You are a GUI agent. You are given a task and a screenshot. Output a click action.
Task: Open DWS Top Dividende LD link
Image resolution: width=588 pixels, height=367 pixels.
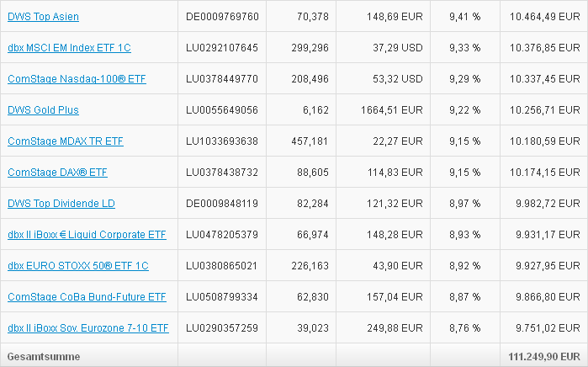tap(61, 204)
